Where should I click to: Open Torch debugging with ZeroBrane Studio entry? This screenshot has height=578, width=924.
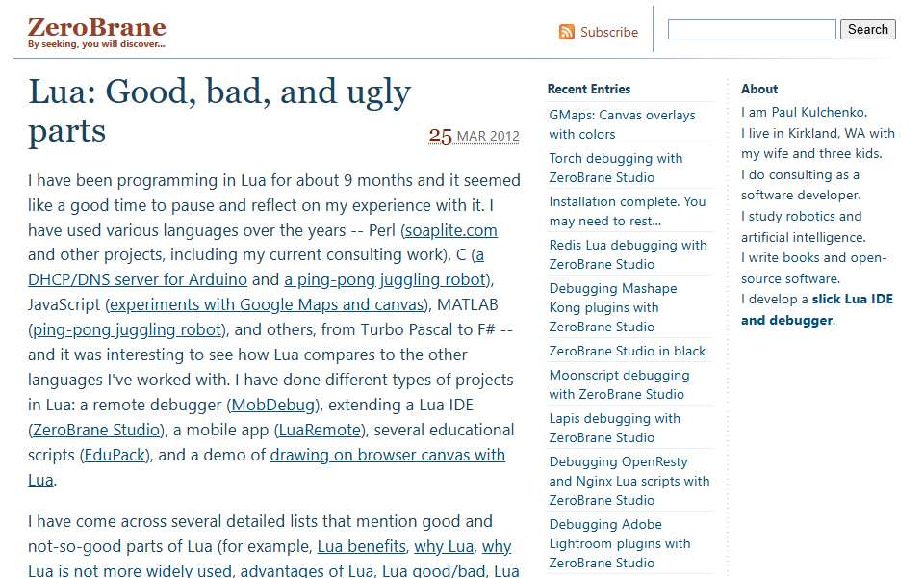[616, 168]
